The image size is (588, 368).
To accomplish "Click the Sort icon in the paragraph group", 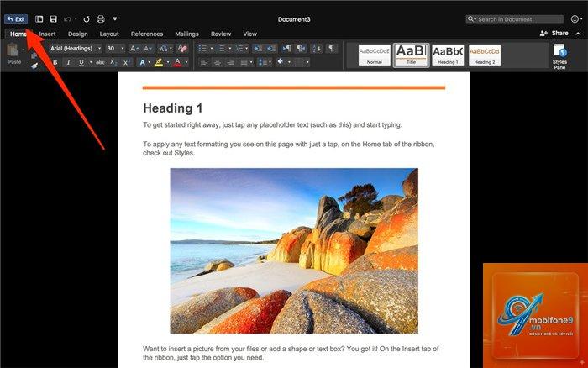I will [x=317, y=49].
